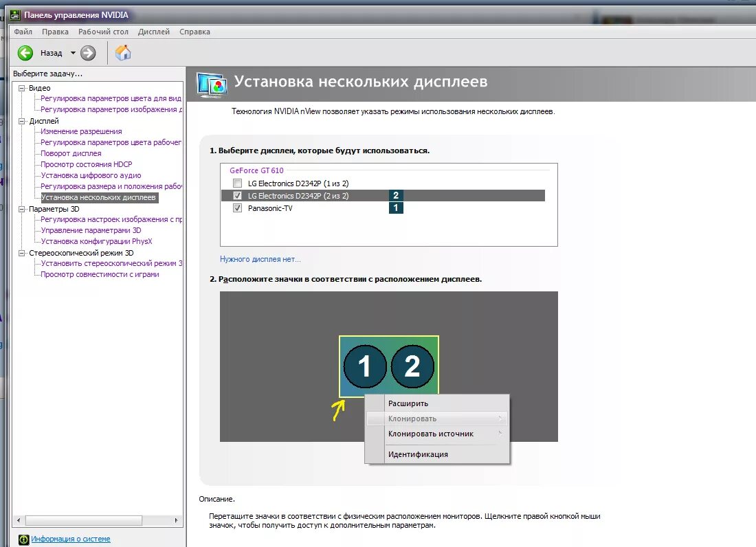Open Просмотр совместимости с играми task
The width and height of the screenshot is (756, 547).
pos(100,274)
